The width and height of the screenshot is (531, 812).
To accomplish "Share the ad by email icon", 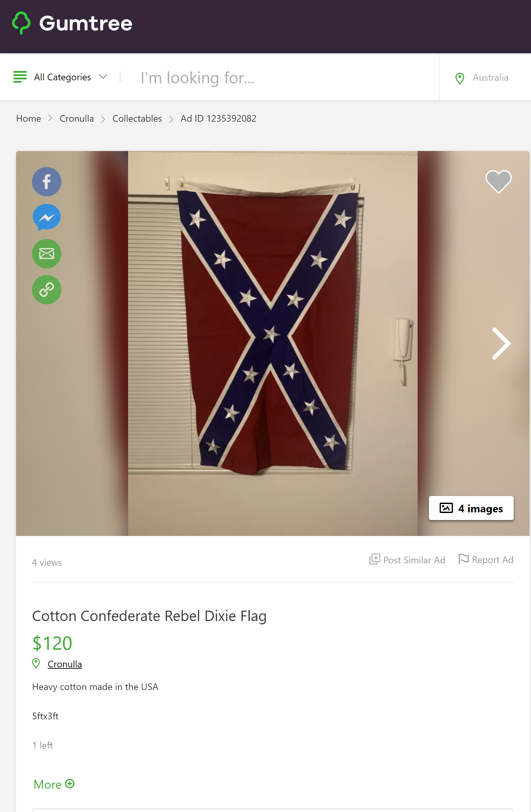I will pos(46,253).
